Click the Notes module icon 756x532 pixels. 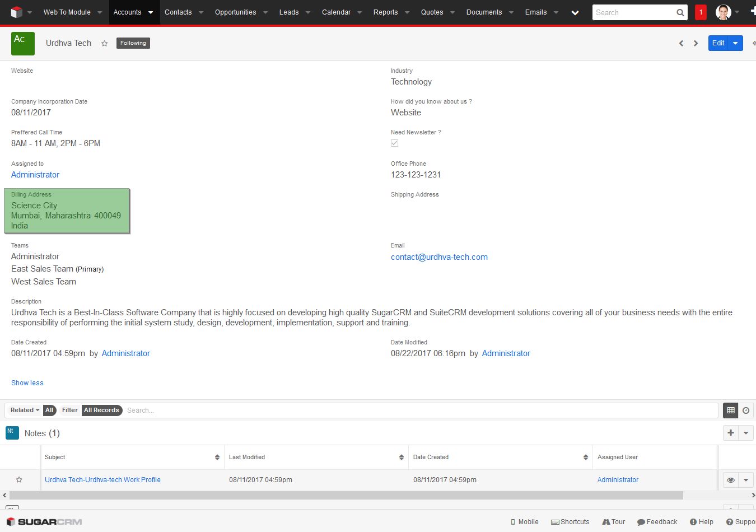(12, 432)
